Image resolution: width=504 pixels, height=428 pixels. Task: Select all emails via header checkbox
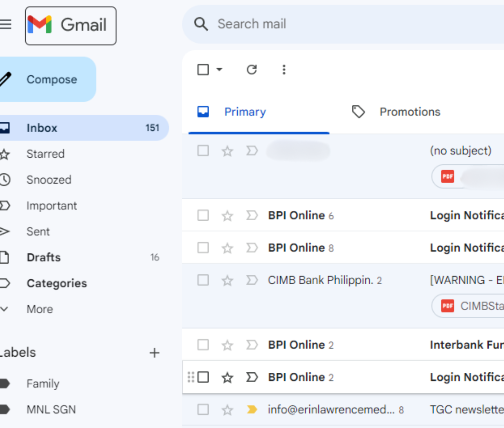(x=203, y=69)
